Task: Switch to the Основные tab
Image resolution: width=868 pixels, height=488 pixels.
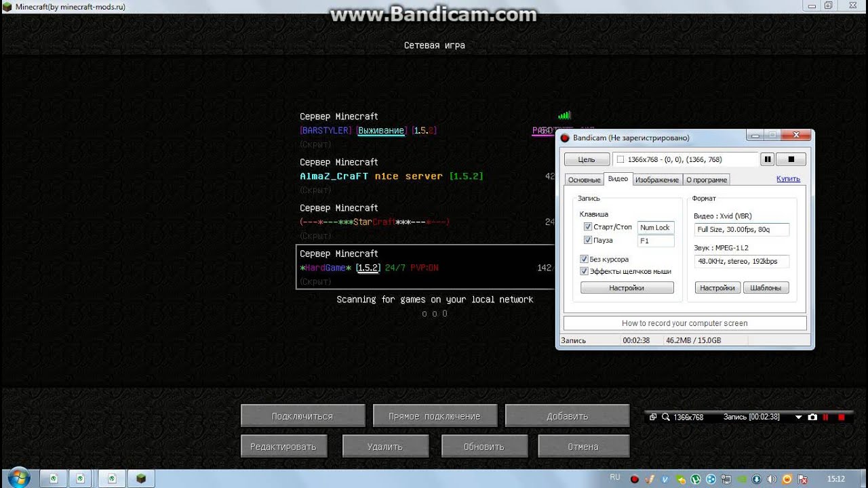Action: 584,180
